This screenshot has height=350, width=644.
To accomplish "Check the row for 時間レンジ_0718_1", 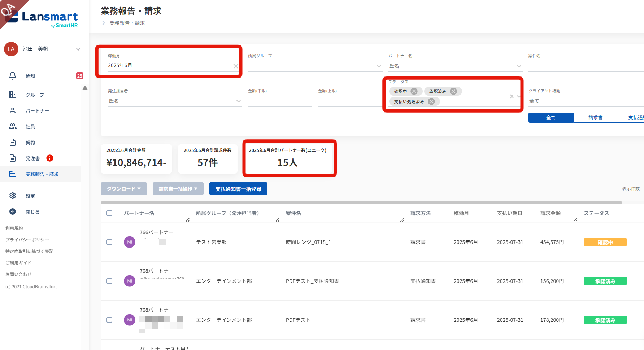I will pos(109,242).
